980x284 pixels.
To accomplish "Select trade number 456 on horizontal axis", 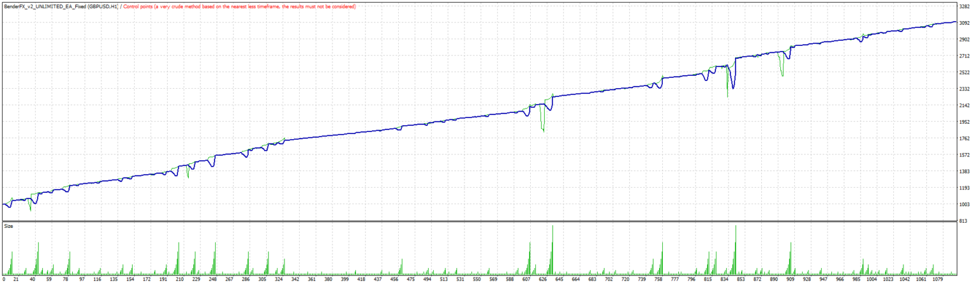I will (x=394, y=279).
